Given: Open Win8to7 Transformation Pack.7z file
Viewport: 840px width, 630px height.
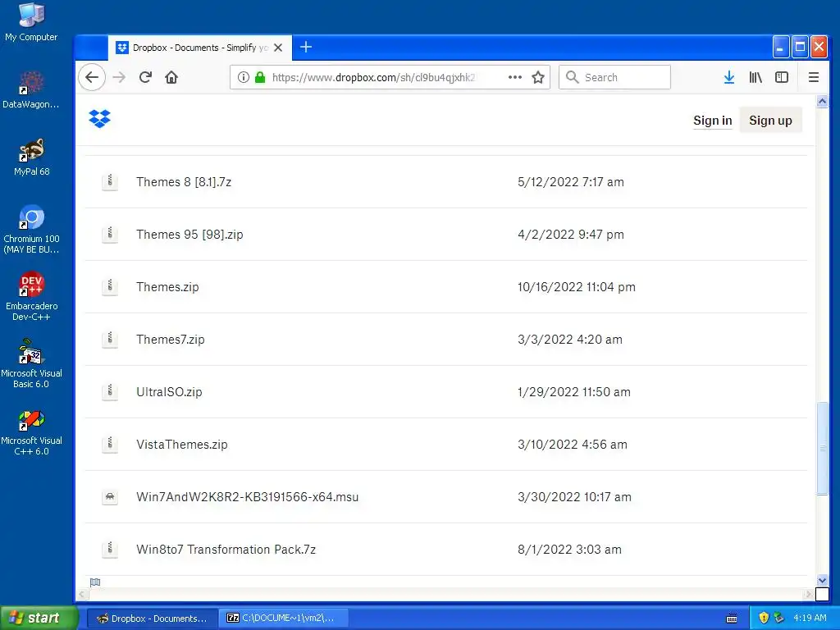Looking at the screenshot, I should click(226, 550).
